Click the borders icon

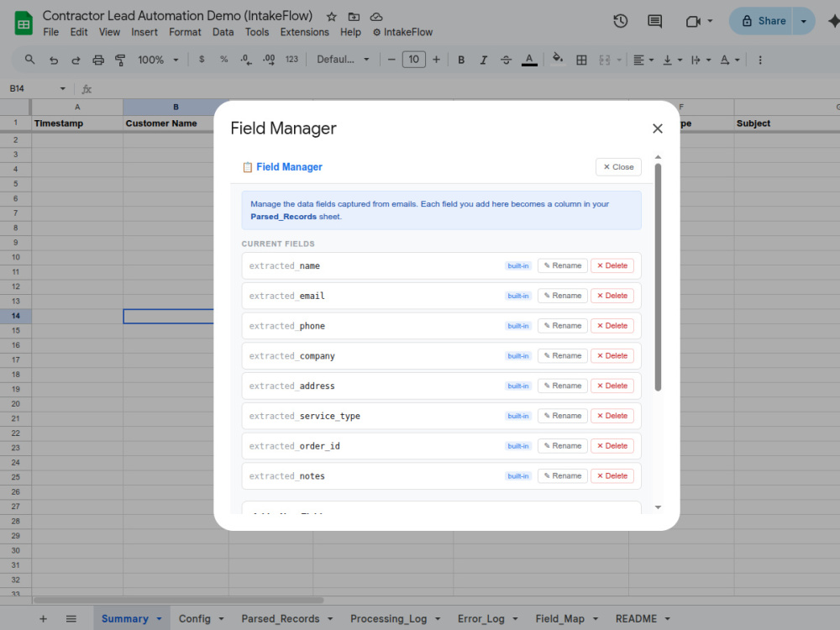coord(581,60)
